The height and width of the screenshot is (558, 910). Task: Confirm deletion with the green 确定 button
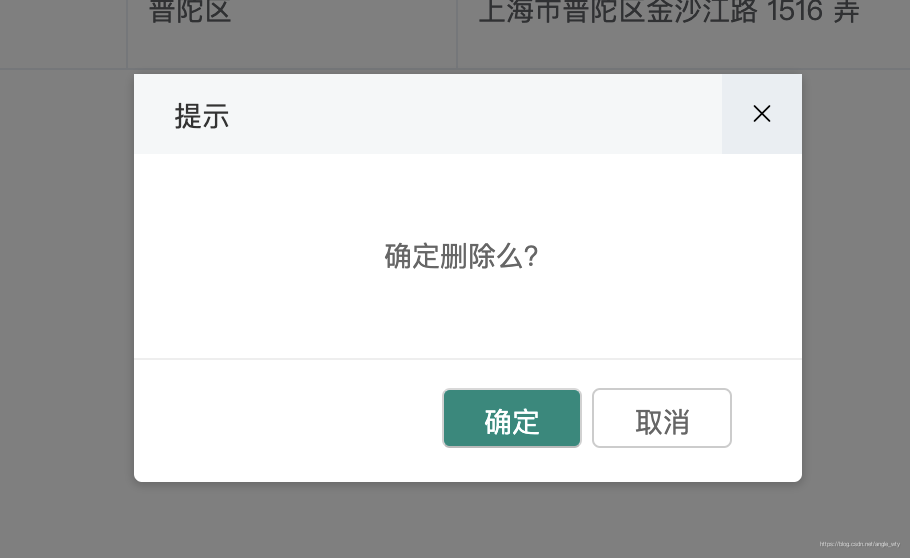[512, 418]
